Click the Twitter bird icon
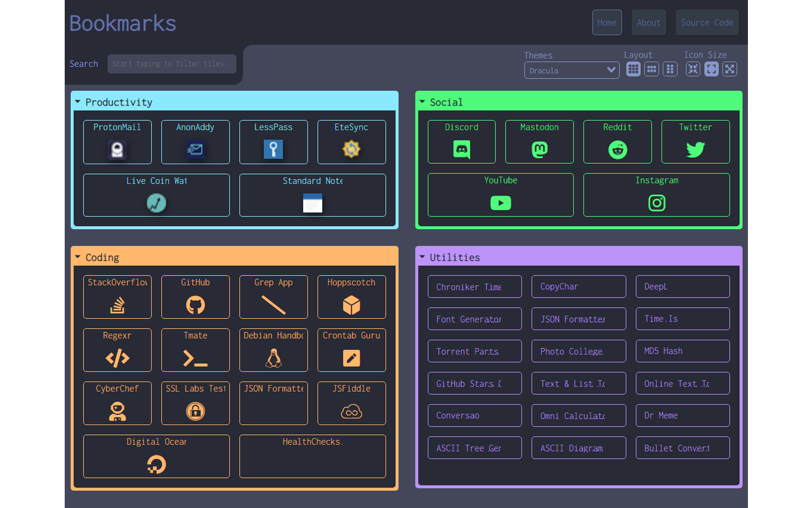The height and width of the screenshot is (508, 812). (x=696, y=150)
